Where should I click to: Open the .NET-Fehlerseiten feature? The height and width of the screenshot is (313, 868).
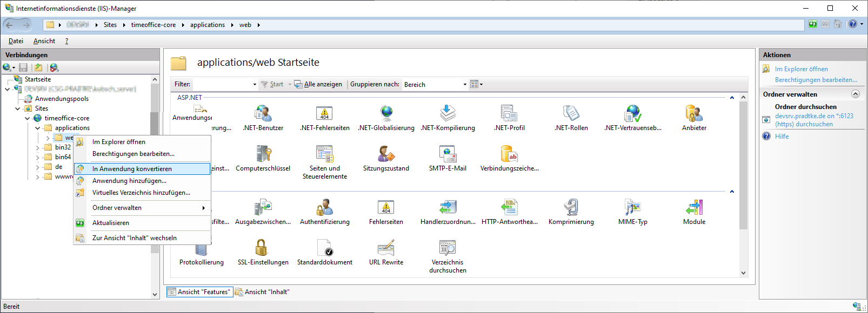pyautogui.click(x=324, y=118)
